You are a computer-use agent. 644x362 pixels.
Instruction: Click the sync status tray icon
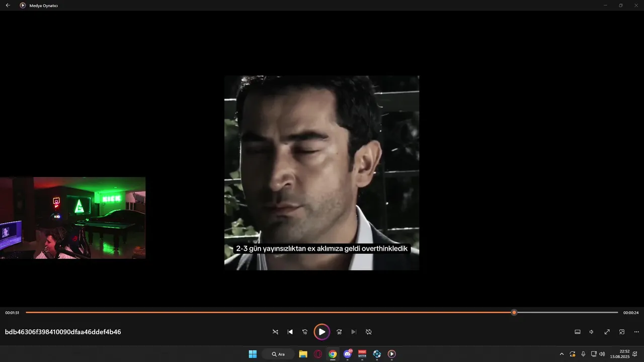click(573, 354)
